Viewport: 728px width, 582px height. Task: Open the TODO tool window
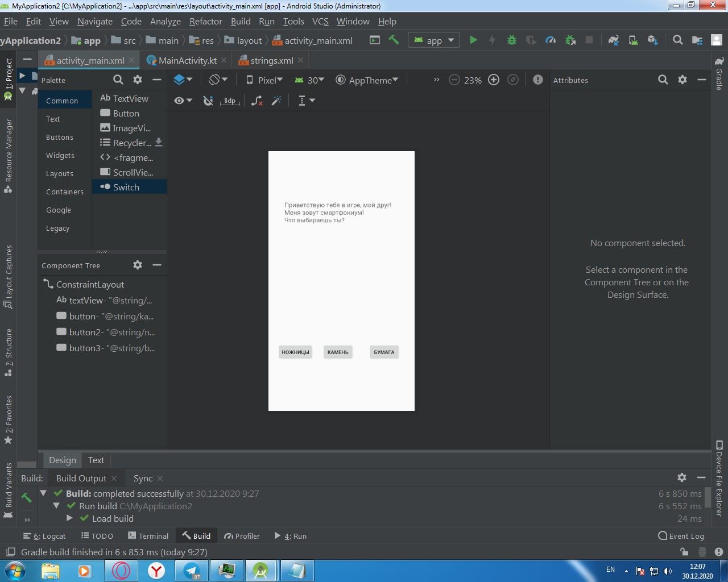pos(97,536)
